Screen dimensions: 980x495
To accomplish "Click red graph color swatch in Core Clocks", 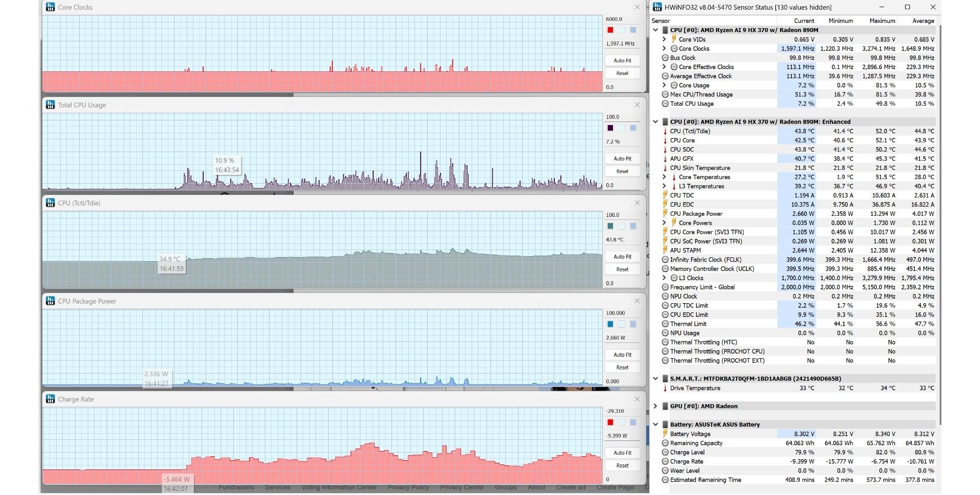I will click(x=610, y=30).
